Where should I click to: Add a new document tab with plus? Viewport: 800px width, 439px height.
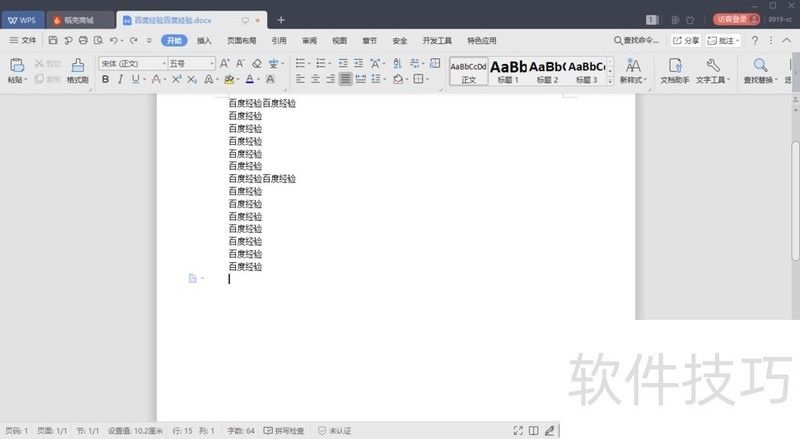tap(281, 20)
